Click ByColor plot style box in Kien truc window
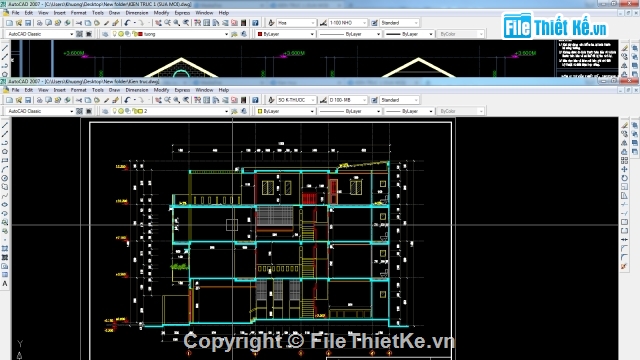 pyautogui.click(x=460, y=111)
